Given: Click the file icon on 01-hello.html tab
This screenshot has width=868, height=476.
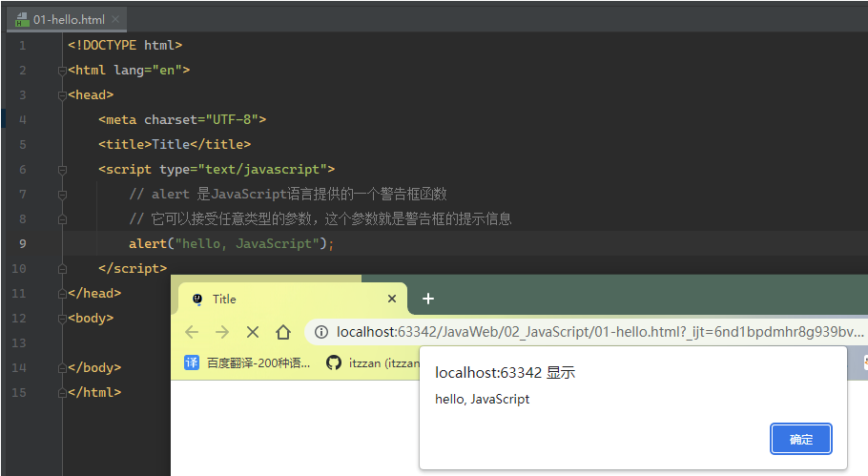Looking at the screenshot, I should [22, 20].
